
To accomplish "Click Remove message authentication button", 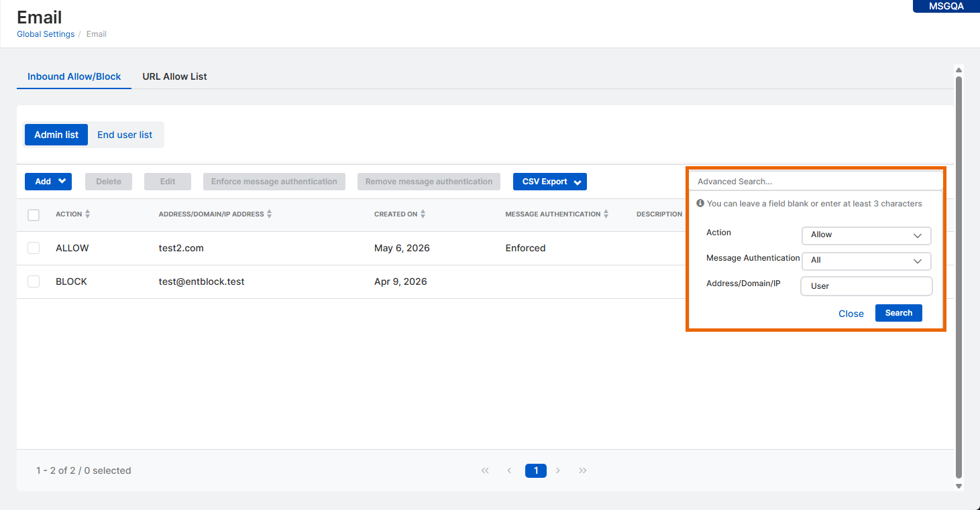I will pos(429,182).
